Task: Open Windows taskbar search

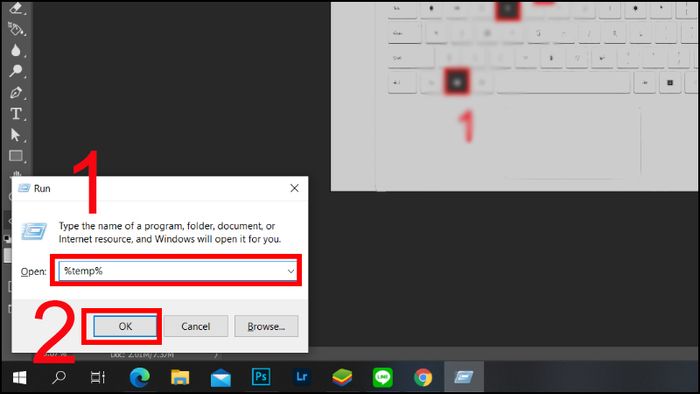Action: click(59, 377)
